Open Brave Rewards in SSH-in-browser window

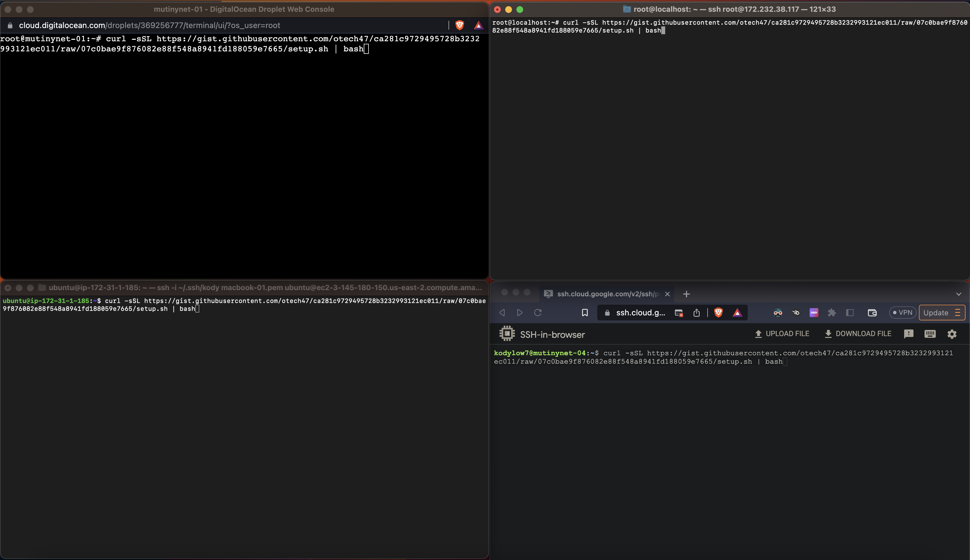pos(737,313)
